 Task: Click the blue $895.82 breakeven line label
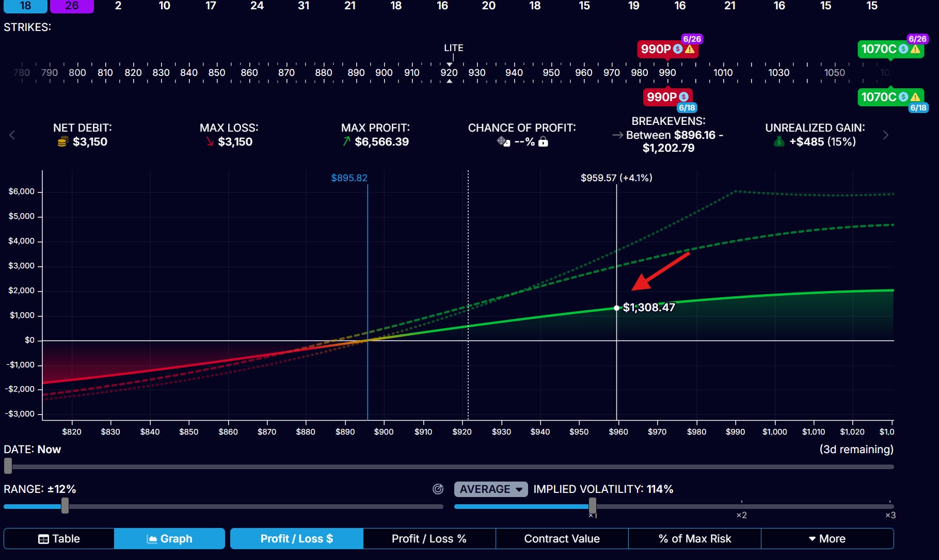tap(349, 178)
